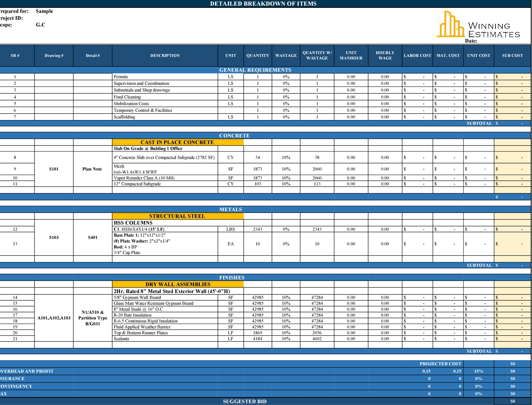Select the 15% Overhead and Profit cell
Image resolution: width=532 pixels, height=405 pixels.
(478, 371)
